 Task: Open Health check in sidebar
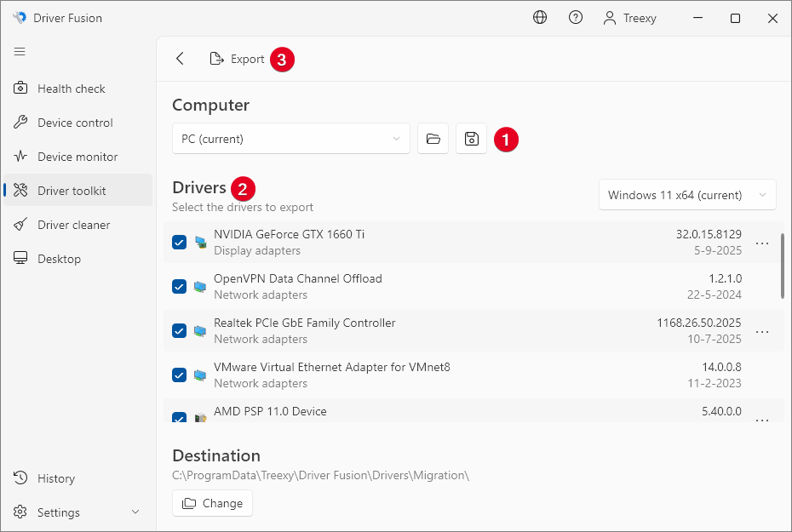point(77,89)
